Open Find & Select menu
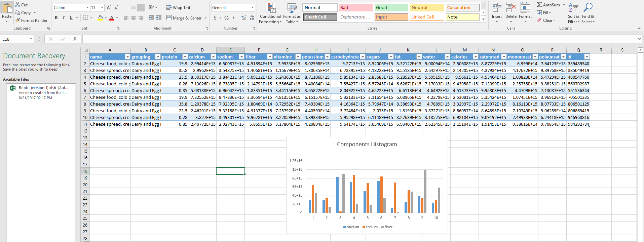The width and height of the screenshot is (644, 242). [588, 13]
